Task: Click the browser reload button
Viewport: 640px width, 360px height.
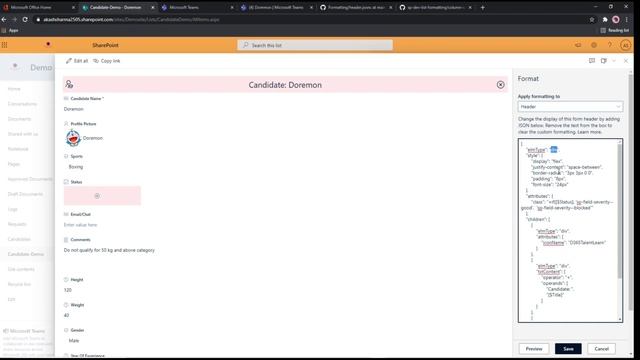Action: tap(25, 19)
